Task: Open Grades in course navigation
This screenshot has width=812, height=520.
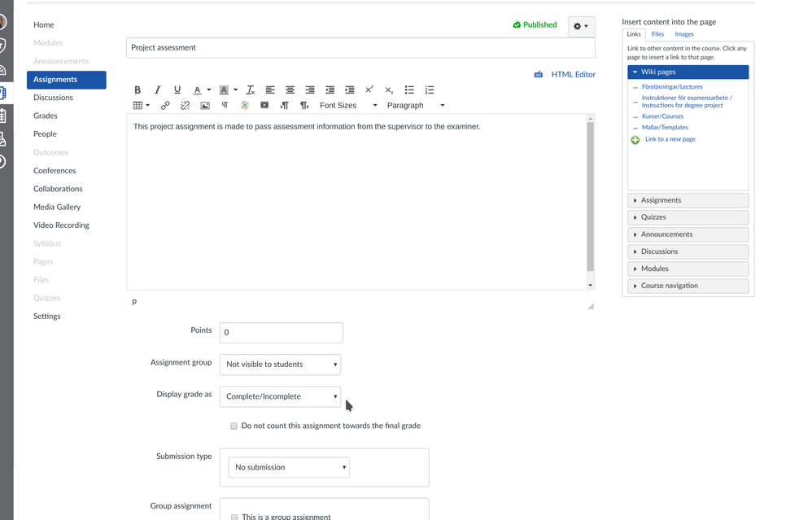Action: coord(45,116)
